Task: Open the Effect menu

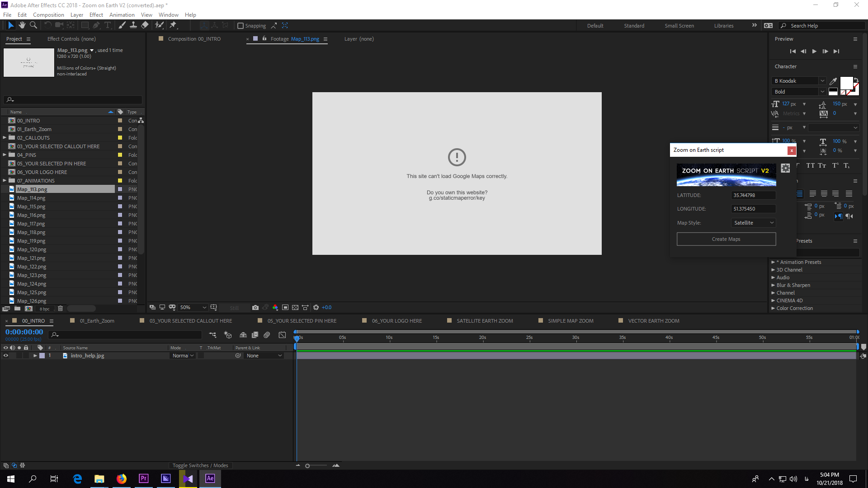Action: pos(96,14)
